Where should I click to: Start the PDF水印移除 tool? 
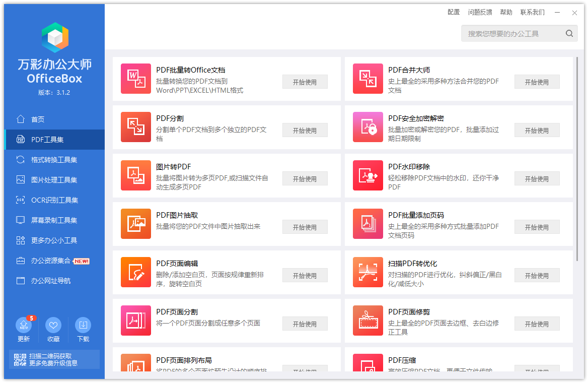(x=537, y=179)
